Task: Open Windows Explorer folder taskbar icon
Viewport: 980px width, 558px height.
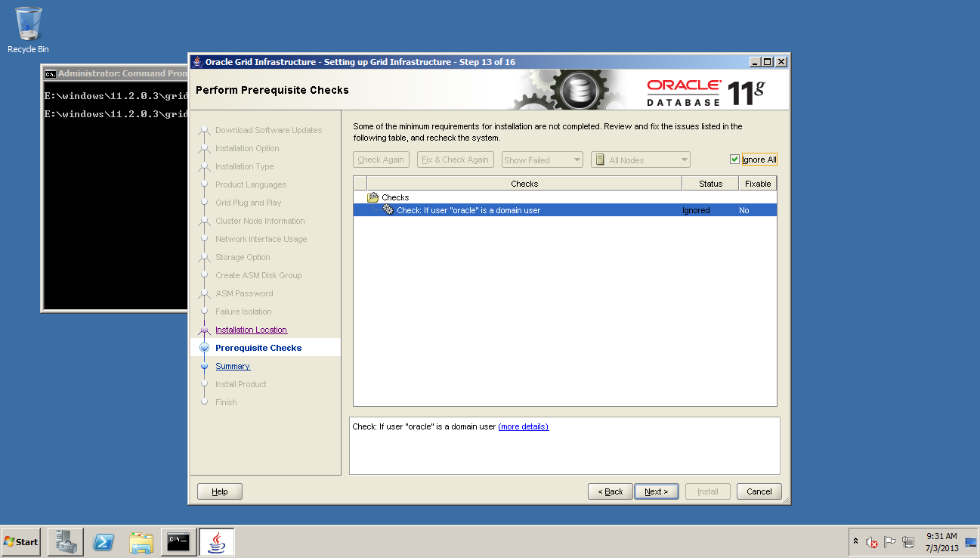Action: 141,541
